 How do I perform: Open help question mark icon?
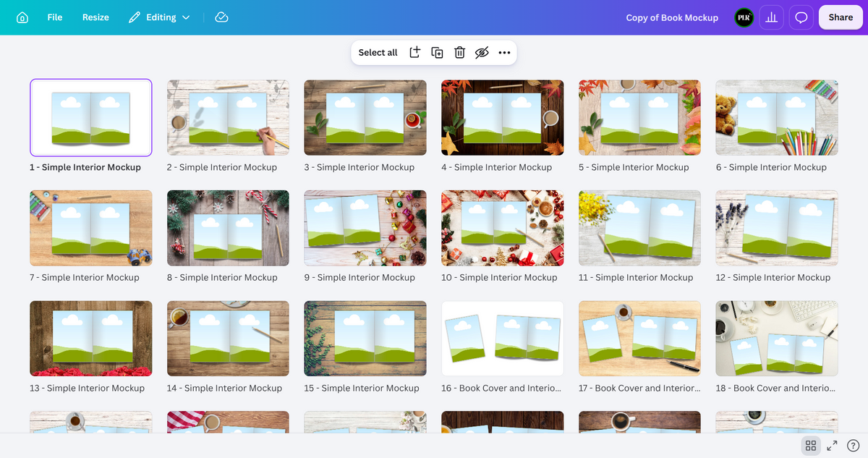[854, 446]
